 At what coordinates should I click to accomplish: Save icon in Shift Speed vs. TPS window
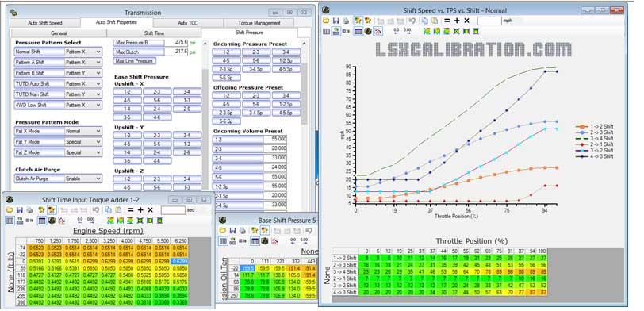click(x=336, y=21)
